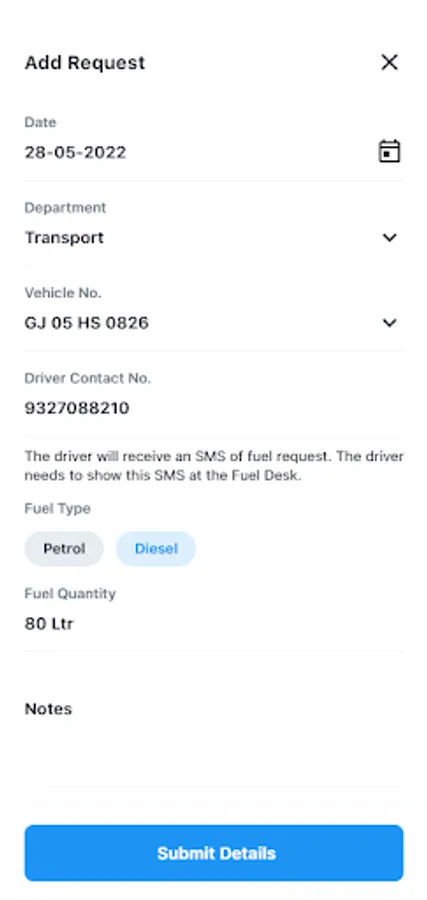This screenshot has width=427, height=900.
Task: Select Diesel fuel type
Action: [x=156, y=549]
